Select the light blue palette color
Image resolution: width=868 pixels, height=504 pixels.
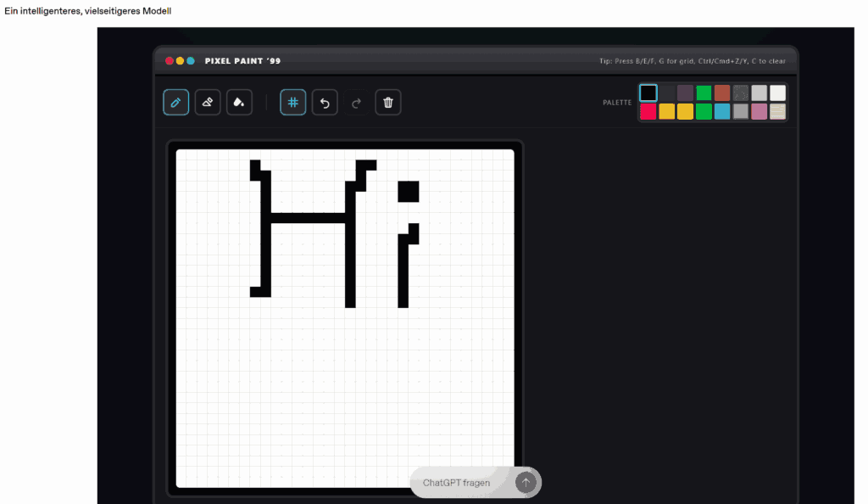(722, 111)
